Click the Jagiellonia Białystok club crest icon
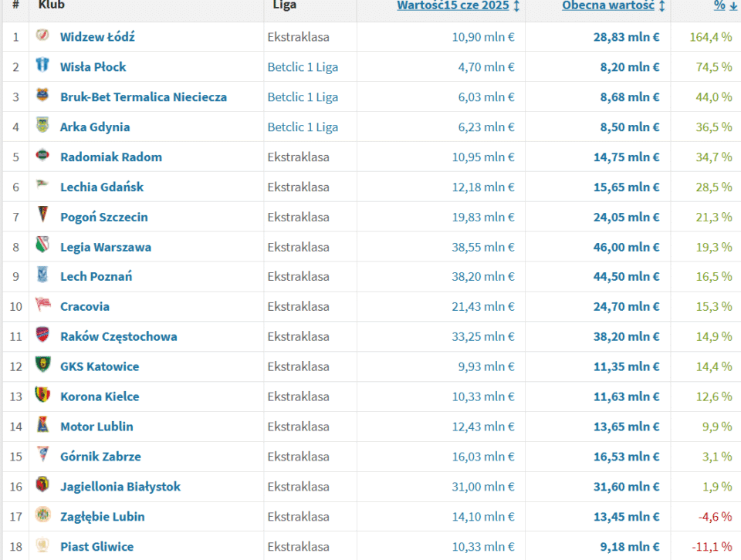The image size is (741, 560). point(42,486)
